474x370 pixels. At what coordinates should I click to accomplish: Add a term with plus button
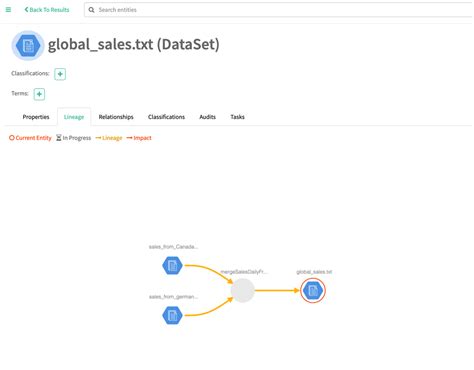39,94
